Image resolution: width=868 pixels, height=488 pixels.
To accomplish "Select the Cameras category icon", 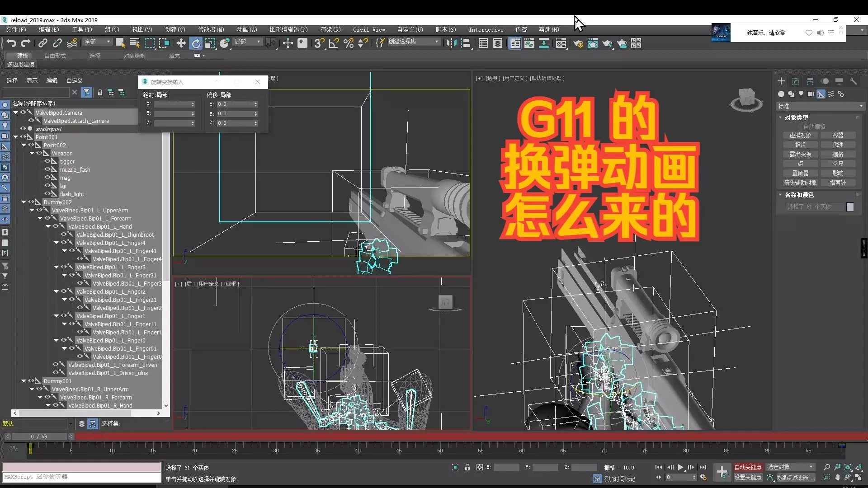I will 811,94.
